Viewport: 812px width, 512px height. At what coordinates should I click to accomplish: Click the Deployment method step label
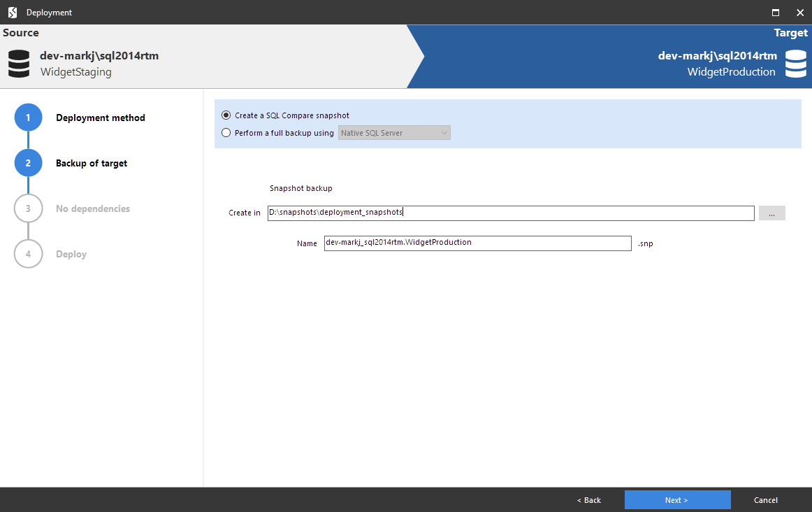coord(100,118)
